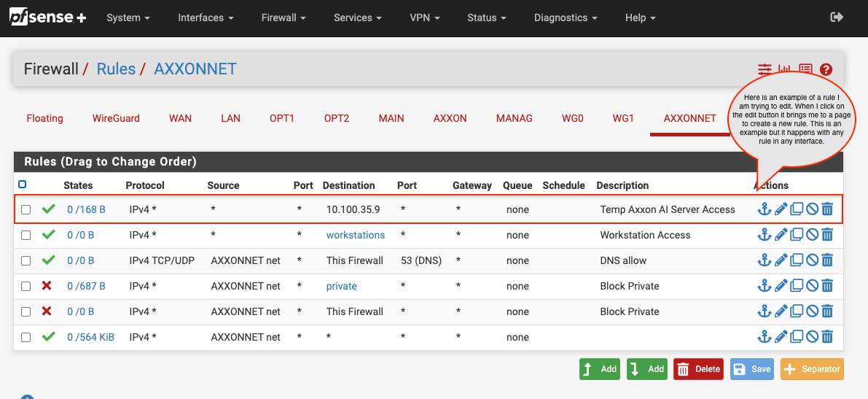Click Add rule to bottom button
Screen dimensions: 868x399
click(647, 369)
